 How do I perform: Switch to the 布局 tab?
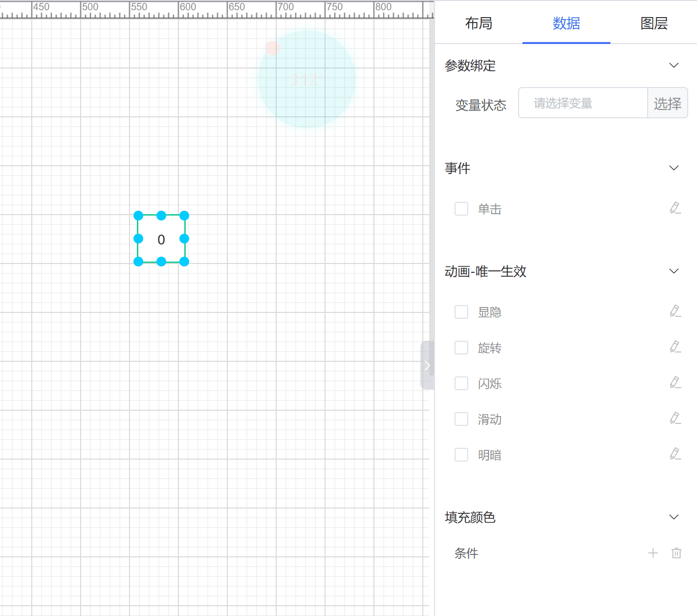tap(479, 23)
